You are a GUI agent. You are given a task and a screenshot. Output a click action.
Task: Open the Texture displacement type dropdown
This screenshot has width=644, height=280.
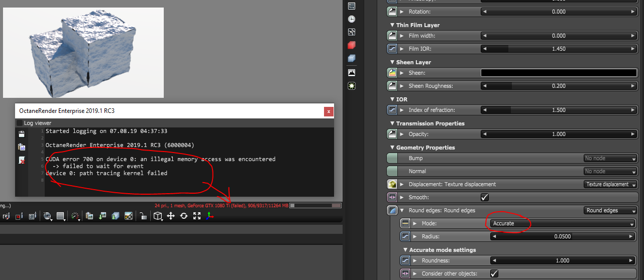611,184
